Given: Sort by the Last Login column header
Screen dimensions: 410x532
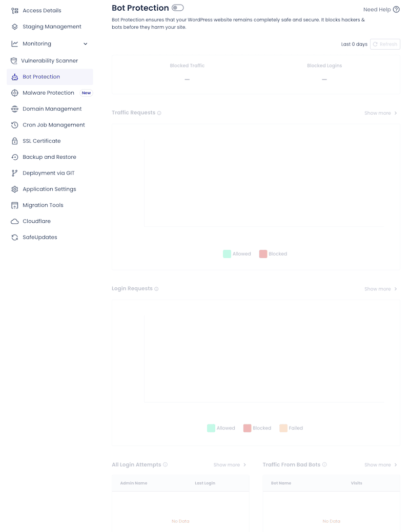Looking at the screenshot, I should (x=205, y=483).
